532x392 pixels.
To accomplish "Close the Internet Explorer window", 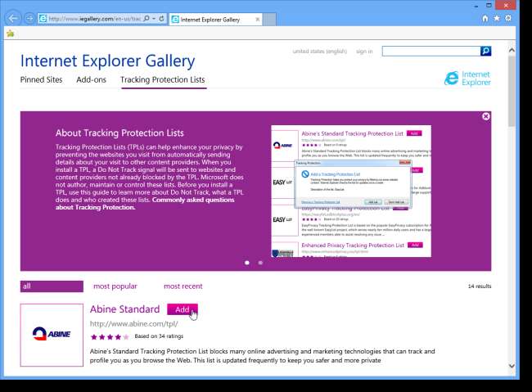I will [506, 6].
